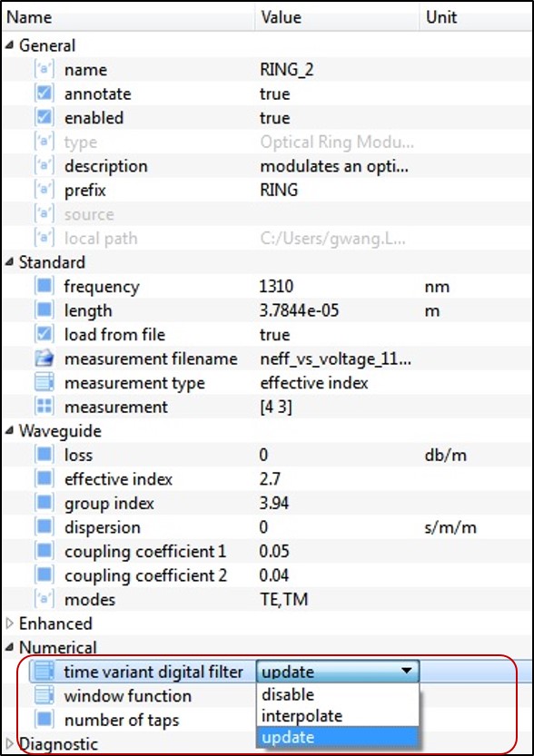Click the string icon beside name property
Image resolution: width=534 pixels, height=756 pixels.
point(44,69)
